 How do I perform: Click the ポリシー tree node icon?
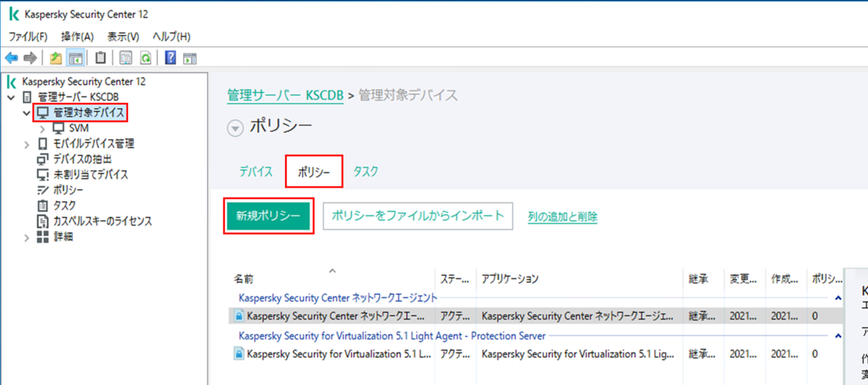42,190
